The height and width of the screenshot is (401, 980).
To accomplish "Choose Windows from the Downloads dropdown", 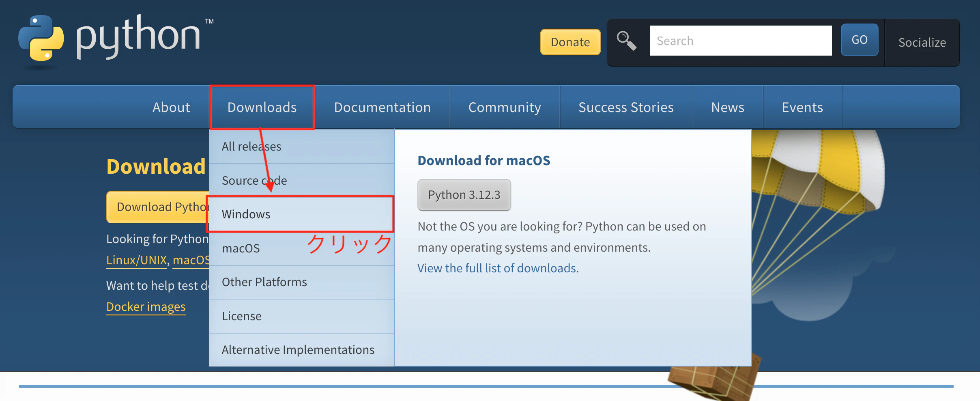I will pos(301,214).
